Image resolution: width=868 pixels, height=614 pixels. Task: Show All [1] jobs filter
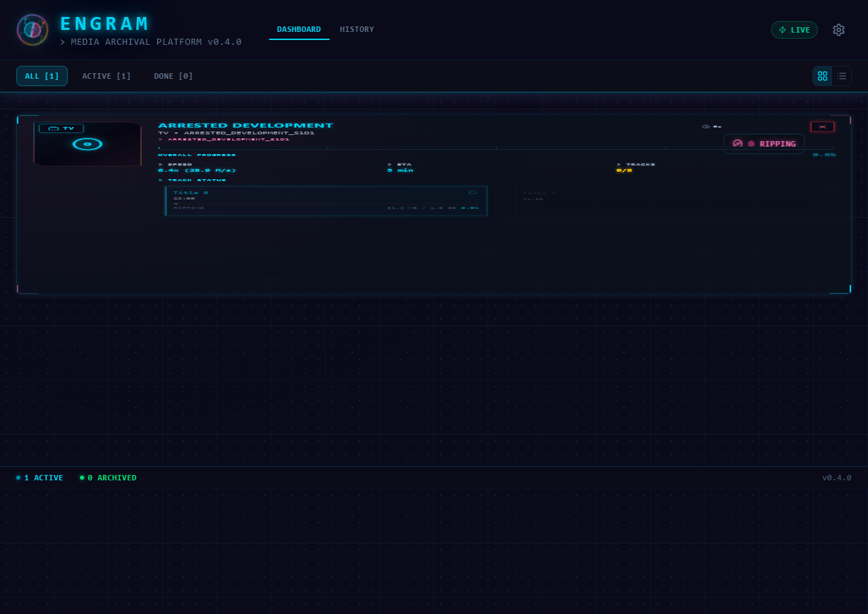42,76
